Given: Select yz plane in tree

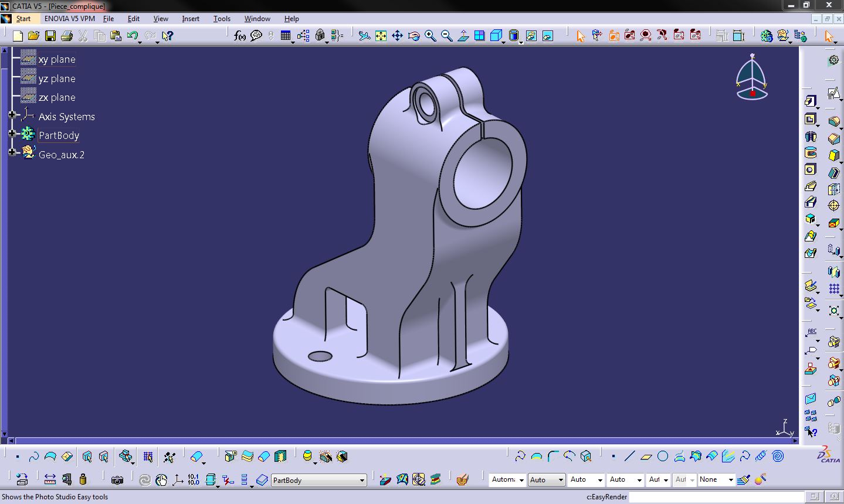Looking at the screenshot, I should [x=57, y=79].
